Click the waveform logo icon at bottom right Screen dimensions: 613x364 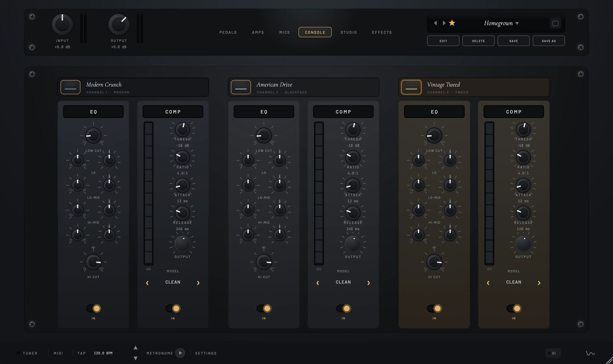pos(590,353)
